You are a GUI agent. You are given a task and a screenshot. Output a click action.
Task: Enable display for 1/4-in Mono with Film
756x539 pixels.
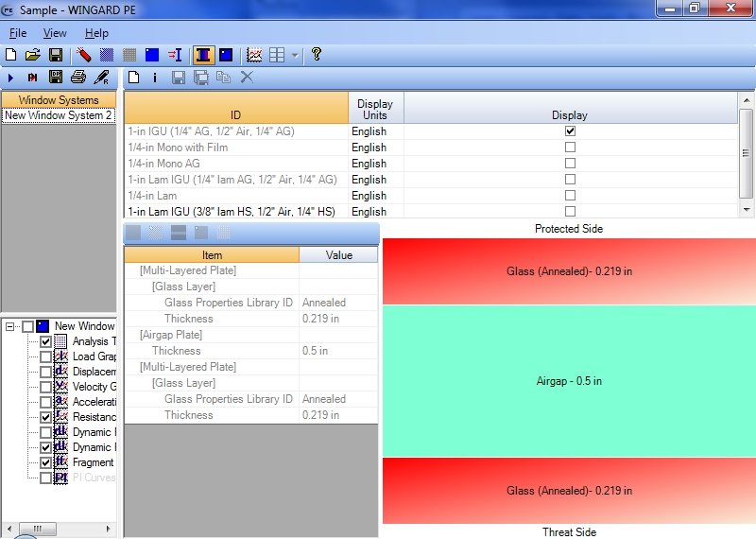tap(570, 148)
